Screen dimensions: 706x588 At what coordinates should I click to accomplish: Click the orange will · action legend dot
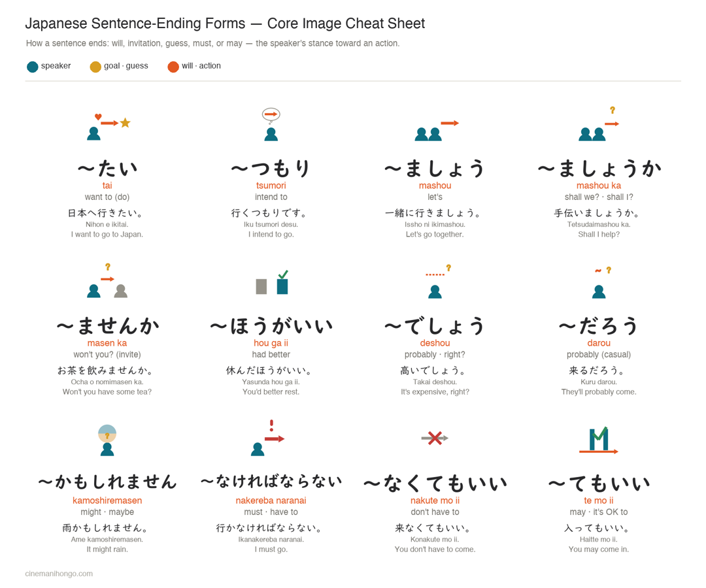173,67
